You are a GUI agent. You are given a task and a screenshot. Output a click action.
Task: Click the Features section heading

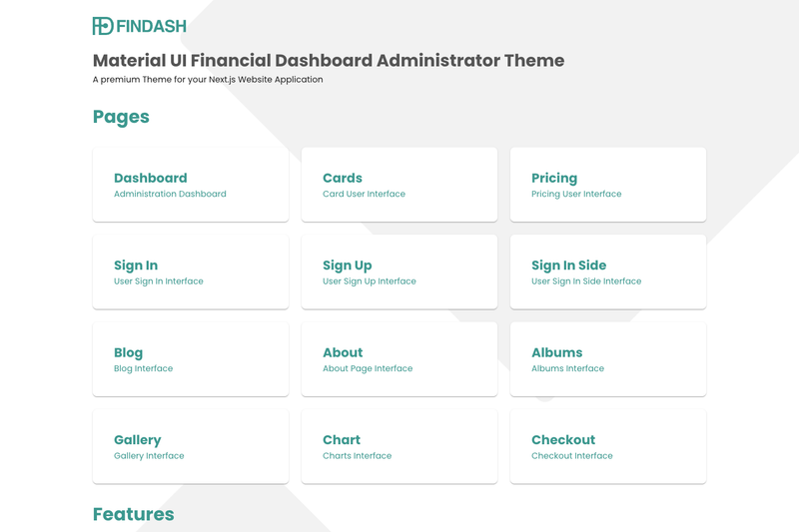click(x=134, y=514)
